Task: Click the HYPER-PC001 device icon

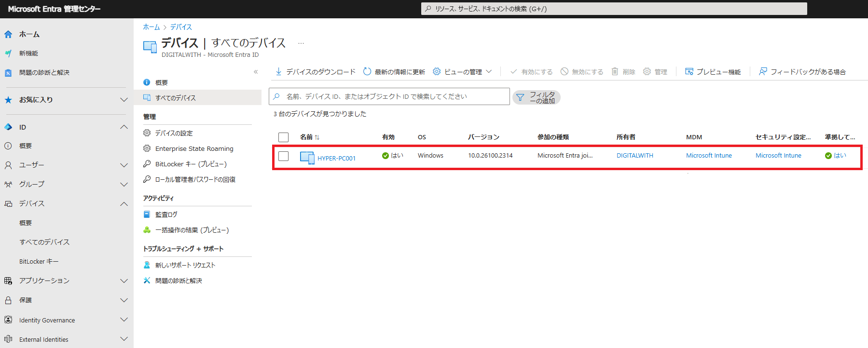Action: (x=307, y=158)
